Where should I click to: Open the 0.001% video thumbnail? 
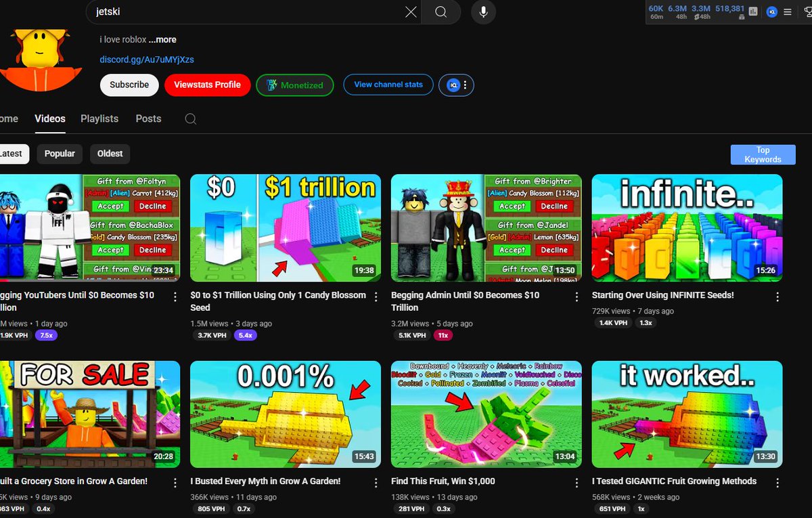tap(286, 414)
